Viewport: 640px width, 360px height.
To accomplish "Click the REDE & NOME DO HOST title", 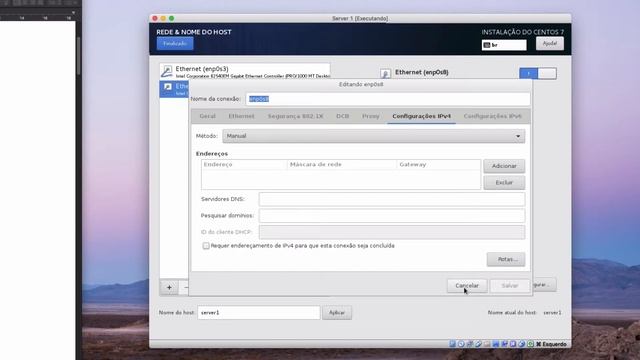I will [x=194, y=32].
